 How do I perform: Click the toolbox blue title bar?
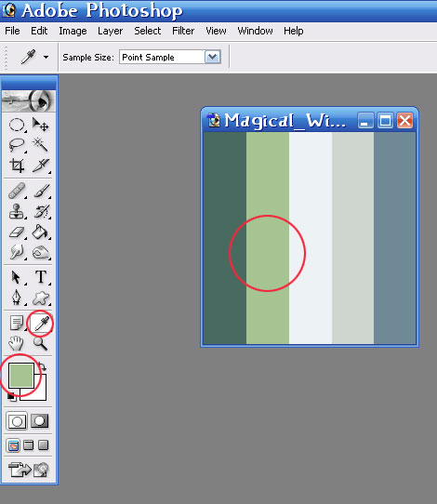tap(29, 83)
